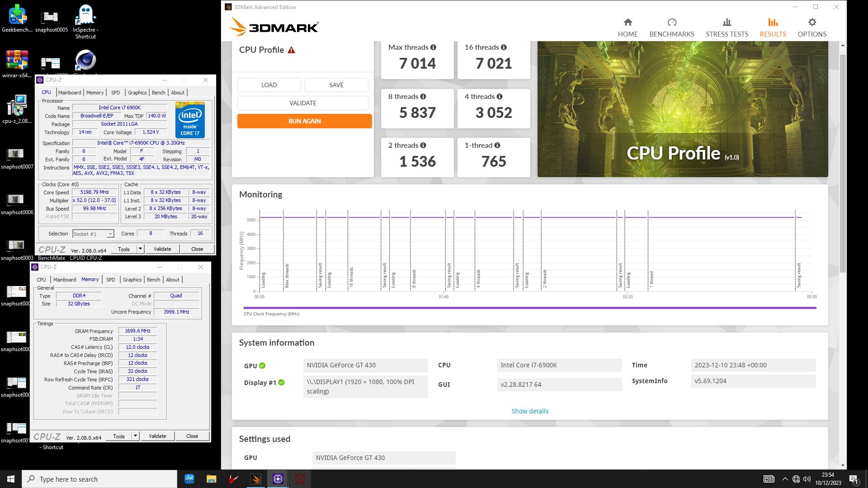Click the green Display #1 check icon
Viewport: 868px width, 488px height.
(x=281, y=383)
